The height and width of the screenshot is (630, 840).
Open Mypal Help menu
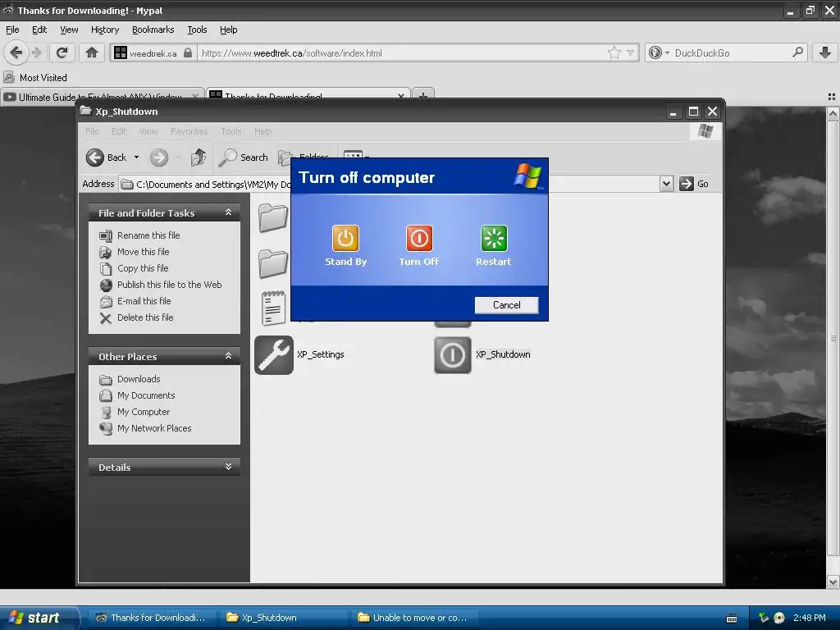[x=228, y=30]
